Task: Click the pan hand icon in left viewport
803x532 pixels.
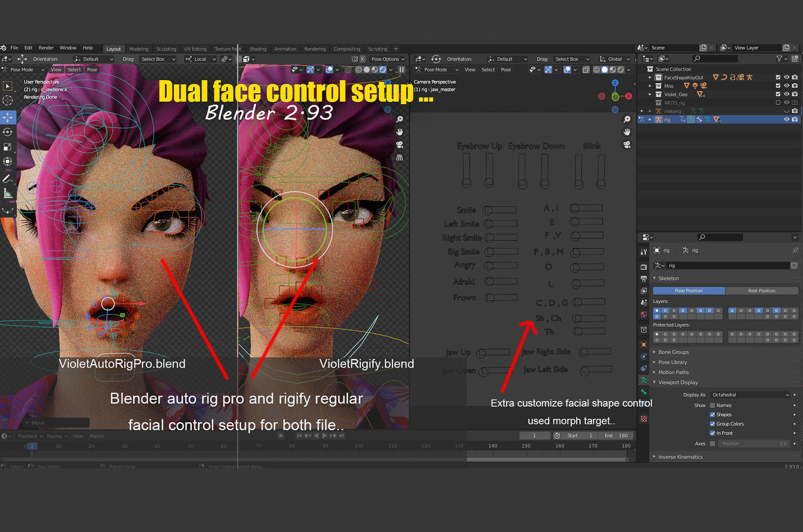Action: coord(399,132)
